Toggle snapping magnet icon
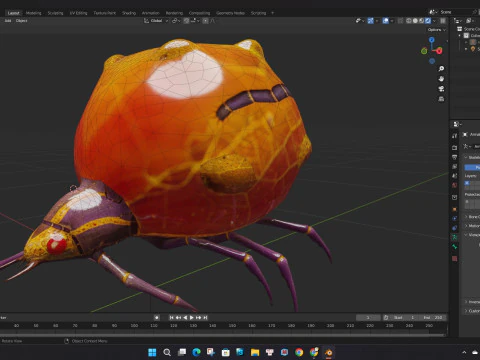The width and height of the screenshot is (480, 360). (186, 21)
